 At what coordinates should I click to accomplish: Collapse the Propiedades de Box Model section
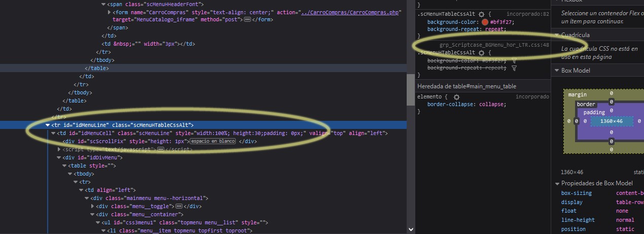(x=556, y=183)
